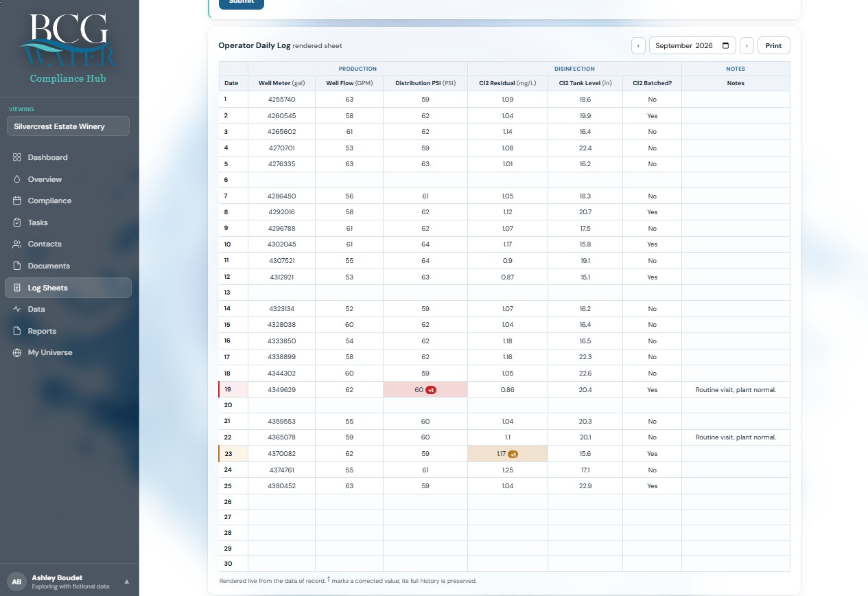Click the Reports file icon

[17, 331]
